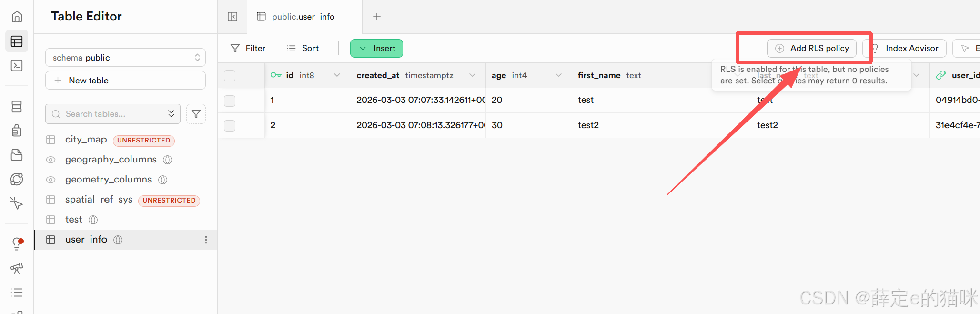Select the spatial_ref_sys table
This screenshot has width=980, height=314.
[99, 200]
